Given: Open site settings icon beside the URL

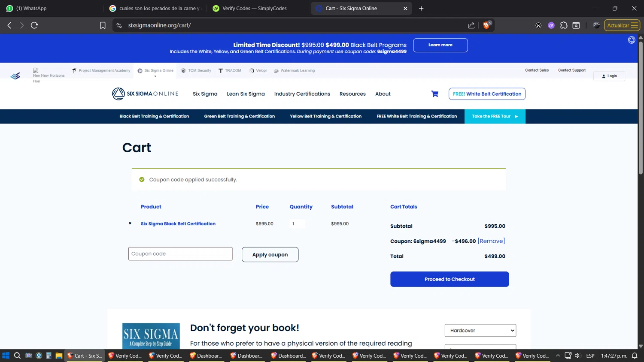Looking at the screenshot, I should pyautogui.click(x=119, y=25).
